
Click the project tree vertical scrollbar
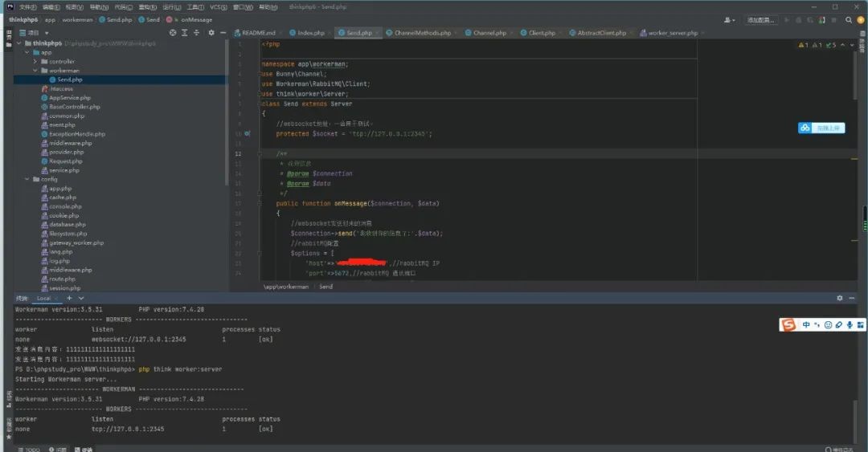(227, 113)
